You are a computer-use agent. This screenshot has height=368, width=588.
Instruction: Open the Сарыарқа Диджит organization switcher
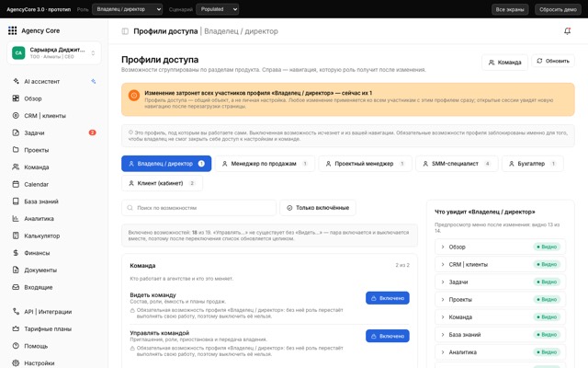tap(54, 53)
